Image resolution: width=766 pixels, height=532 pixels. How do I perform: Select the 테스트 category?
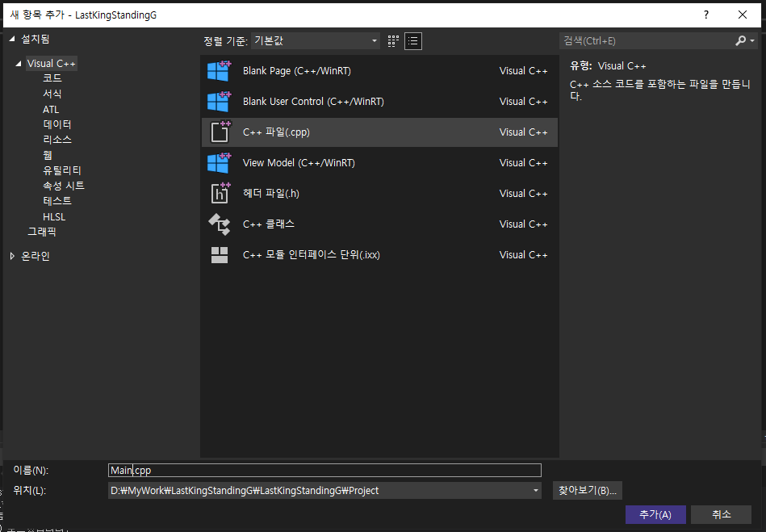point(57,201)
